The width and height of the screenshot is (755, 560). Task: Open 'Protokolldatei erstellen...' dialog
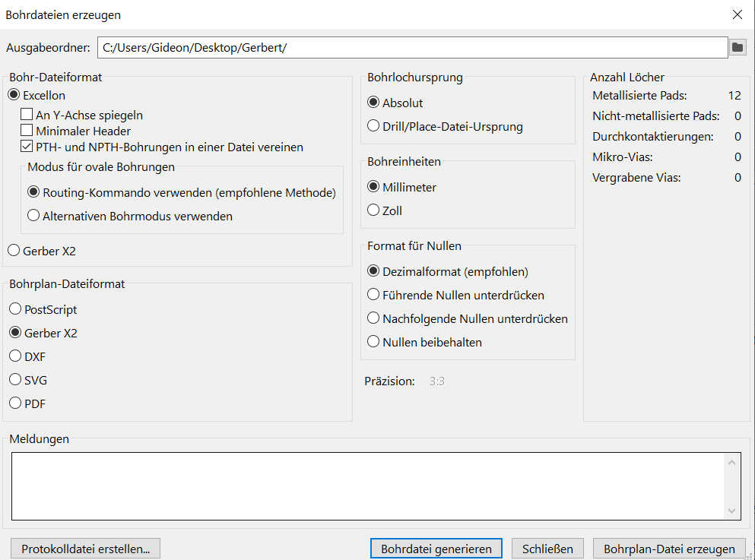point(86,549)
